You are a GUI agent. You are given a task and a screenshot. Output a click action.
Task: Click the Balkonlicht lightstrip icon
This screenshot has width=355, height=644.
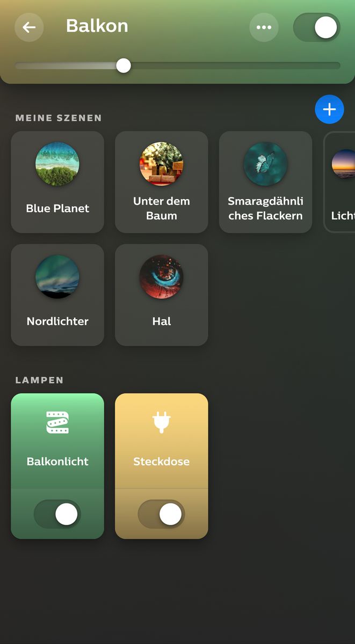pos(57,422)
